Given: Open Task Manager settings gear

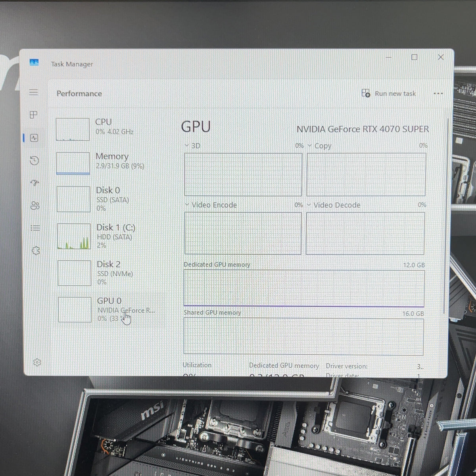Looking at the screenshot, I should [37, 362].
